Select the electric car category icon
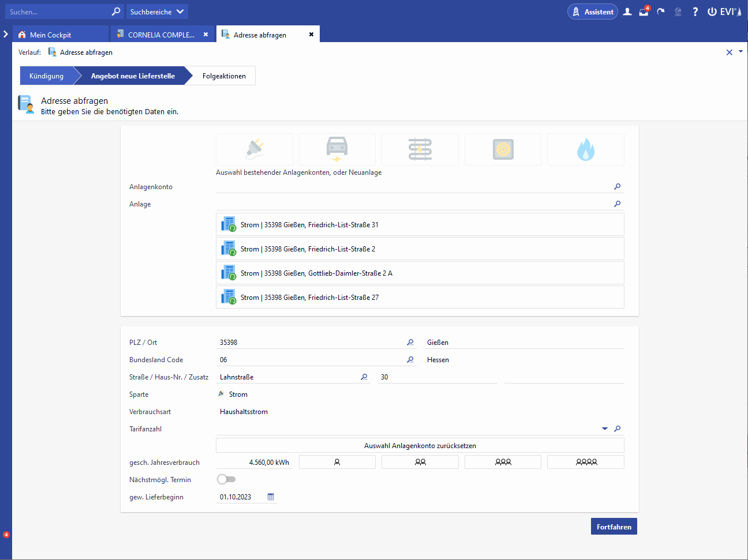Image resolution: width=748 pixels, height=560 pixels. pyautogui.click(x=337, y=149)
